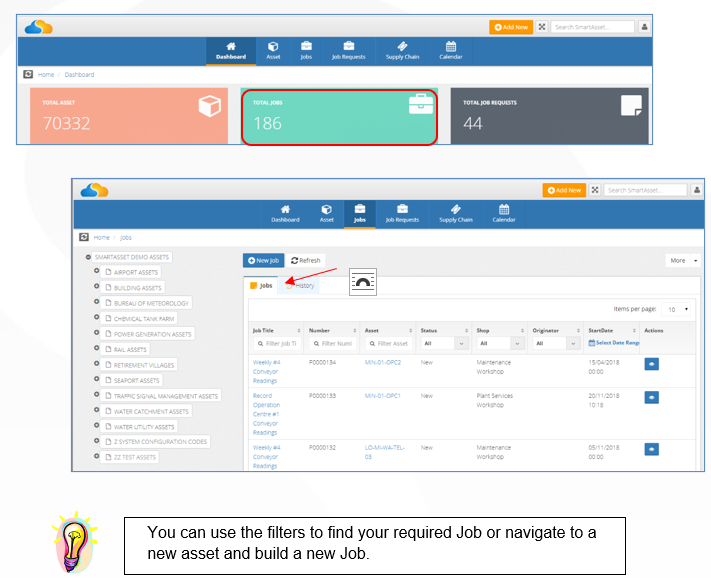
Task: Click Add New button in lower screenshot
Action: [x=564, y=190]
